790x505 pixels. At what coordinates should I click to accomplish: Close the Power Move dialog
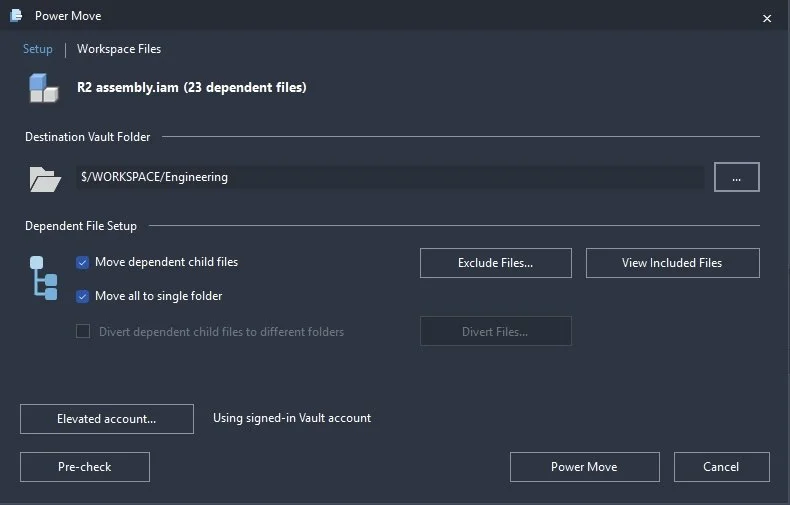click(767, 19)
